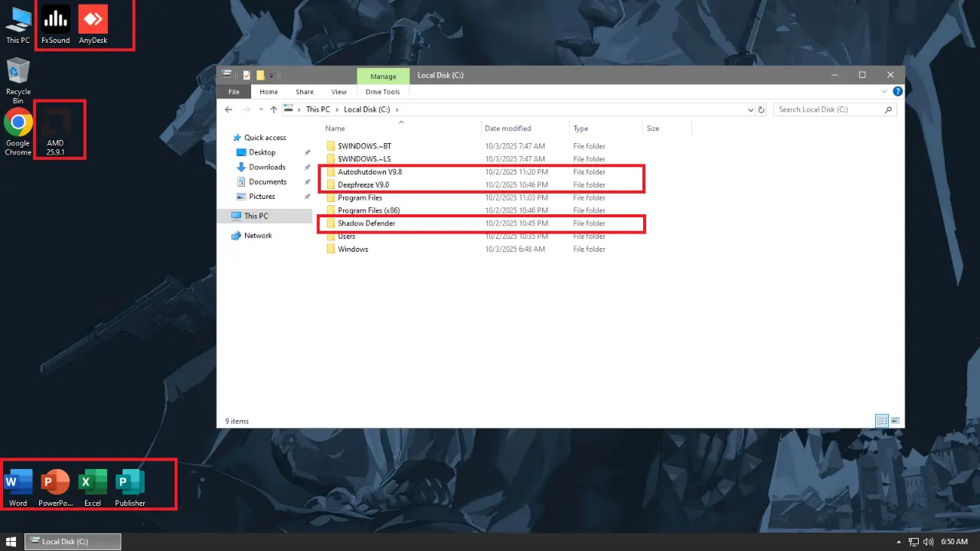Open the network tray icon
Screen dimensions: 980x551
click(x=913, y=542)
